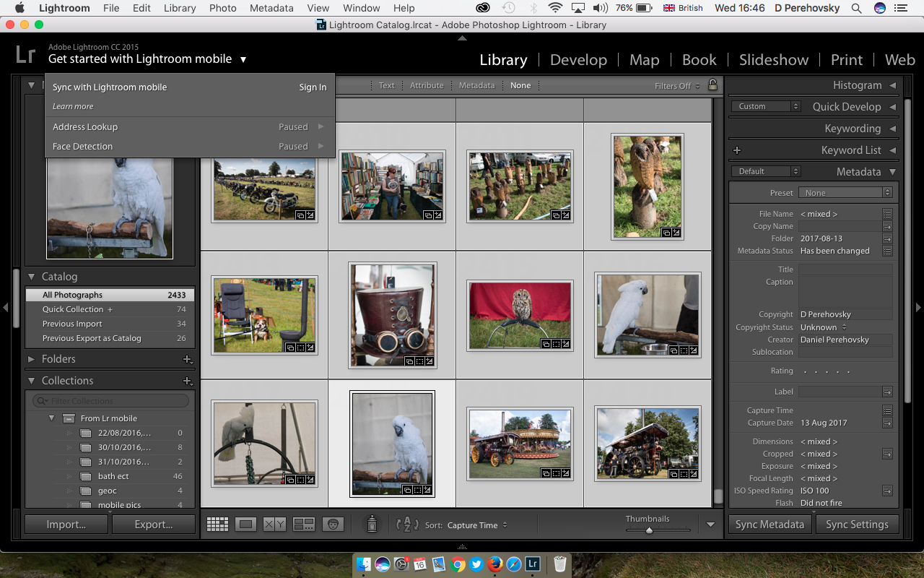Collapse the Catalog panel

click(32, 277)
